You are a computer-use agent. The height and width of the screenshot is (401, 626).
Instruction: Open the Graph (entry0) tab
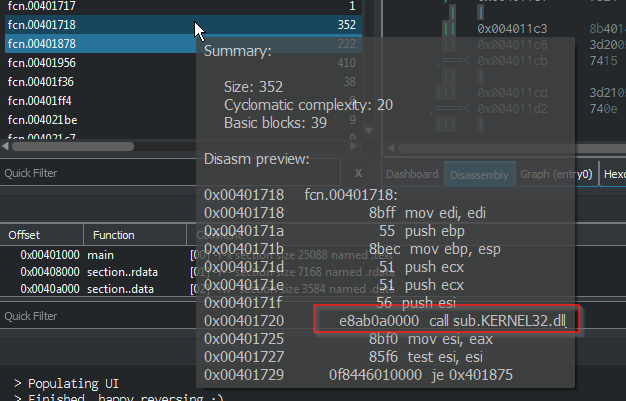pyautogui.click(x=556, y=174)
